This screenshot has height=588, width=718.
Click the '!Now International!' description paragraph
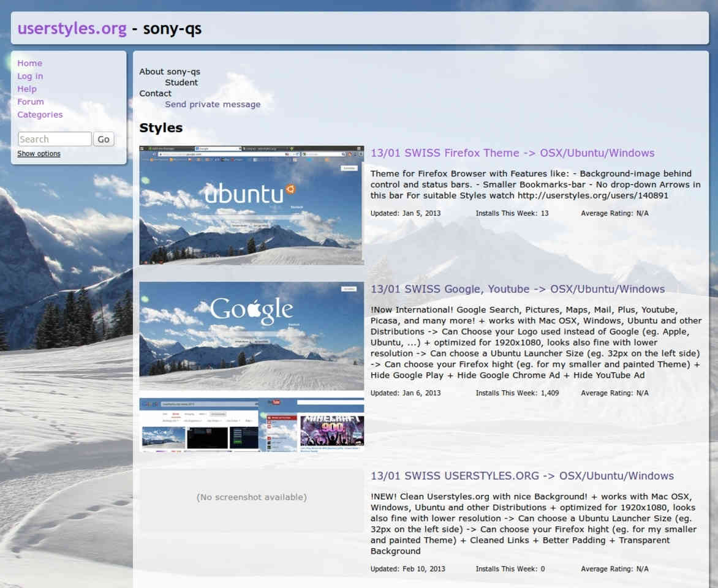pos(536,342)
